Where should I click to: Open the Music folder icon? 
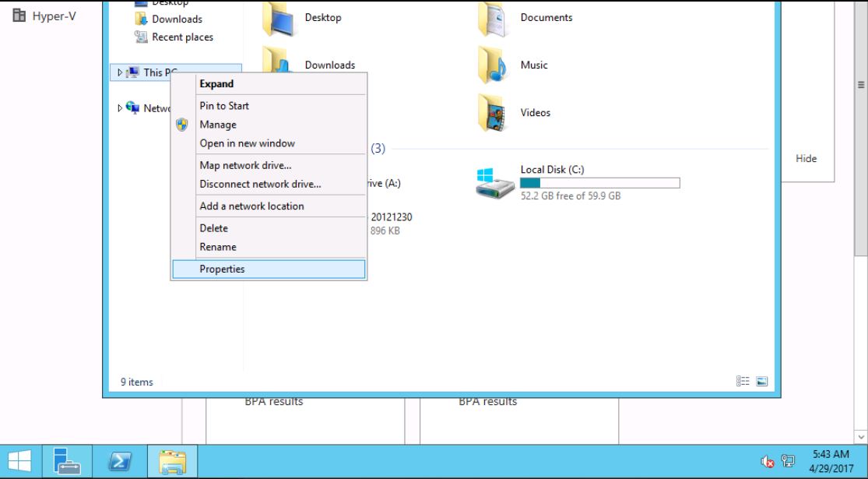493,65
